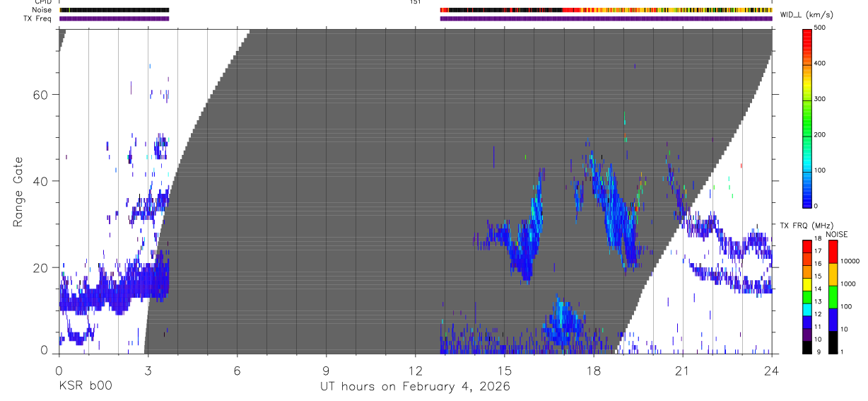Click the 'Noise' row label above the plot
Viewport: 868px width, 401px height.
[x=41, y=10]
